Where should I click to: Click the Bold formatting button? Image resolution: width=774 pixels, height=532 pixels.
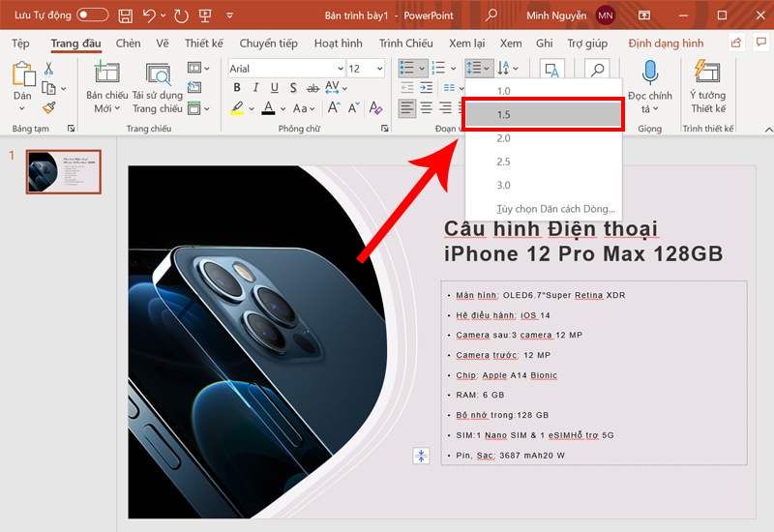(x=238, y=88)
